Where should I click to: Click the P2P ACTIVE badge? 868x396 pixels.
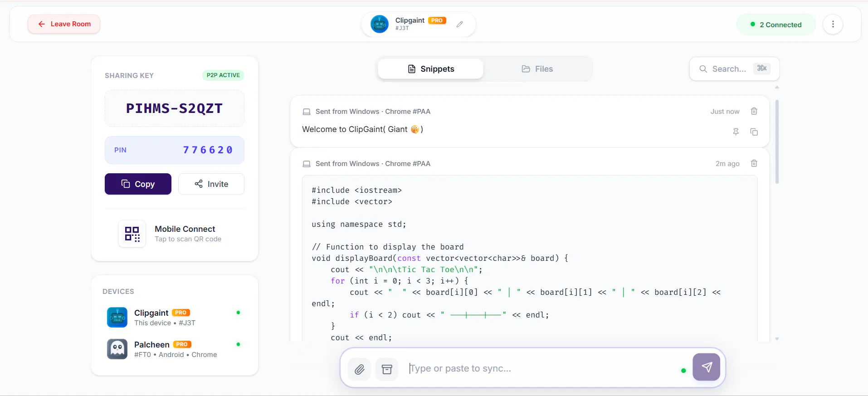point(223,75)
